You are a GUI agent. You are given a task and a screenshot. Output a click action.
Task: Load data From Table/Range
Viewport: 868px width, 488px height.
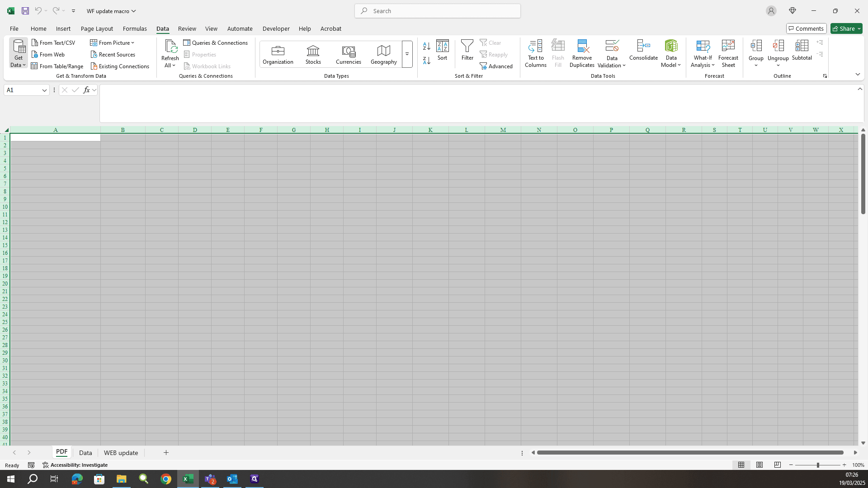(57, 66)
